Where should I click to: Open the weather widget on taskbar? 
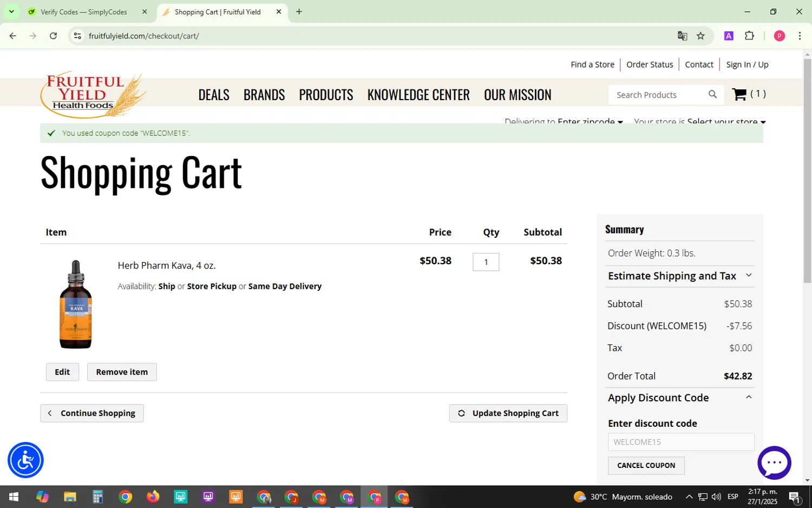[623, 497]
